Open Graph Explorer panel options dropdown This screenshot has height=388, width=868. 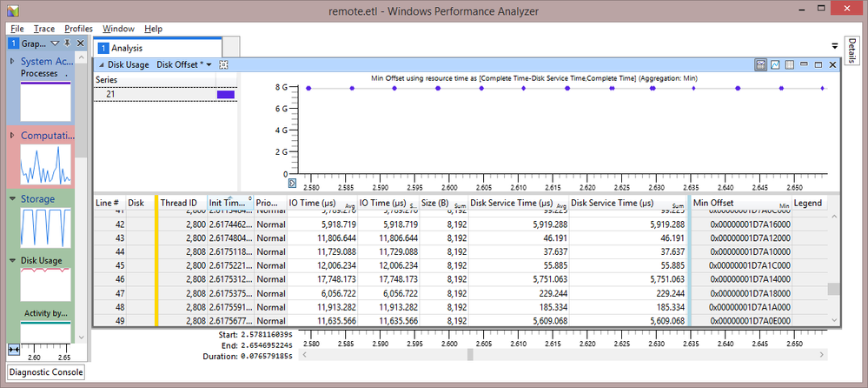click(x=55, y=43)
